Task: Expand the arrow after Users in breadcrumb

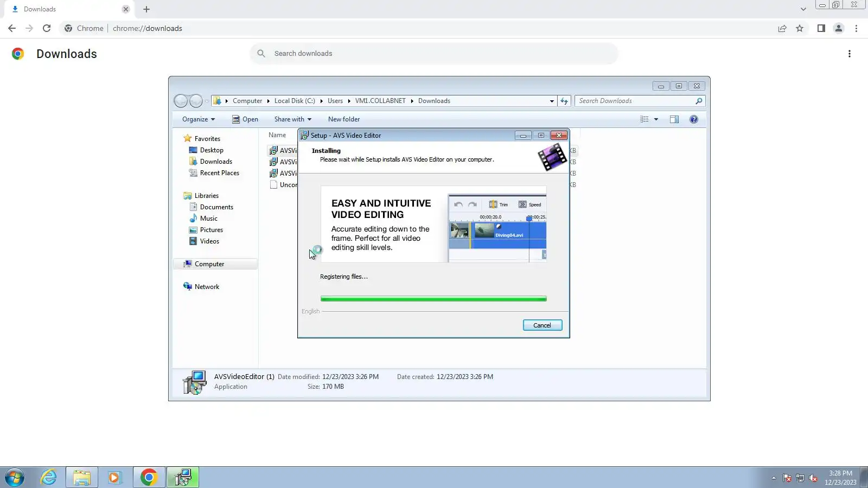Action: (349, 101)
